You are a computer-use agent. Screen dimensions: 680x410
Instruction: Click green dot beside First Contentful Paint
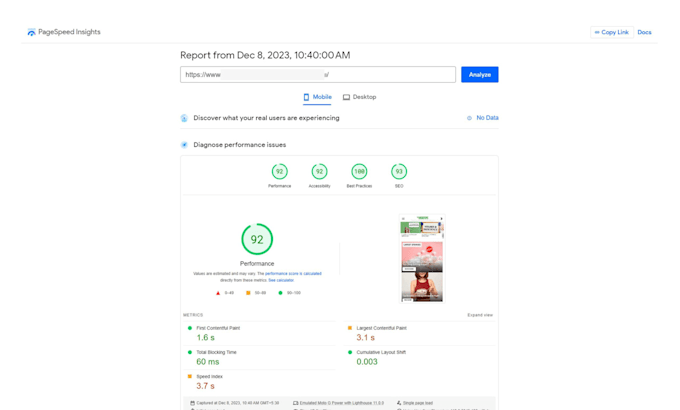[190, 328]
